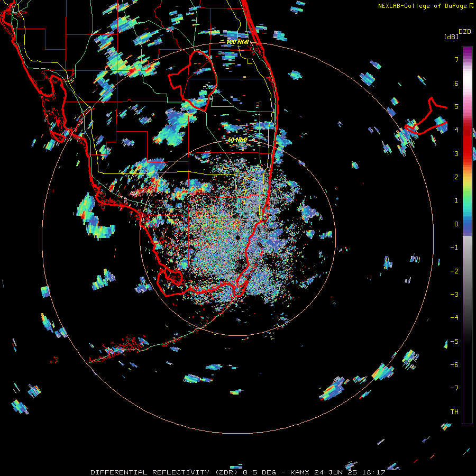Click the 4 value on the color scale

tap(456, 130)
